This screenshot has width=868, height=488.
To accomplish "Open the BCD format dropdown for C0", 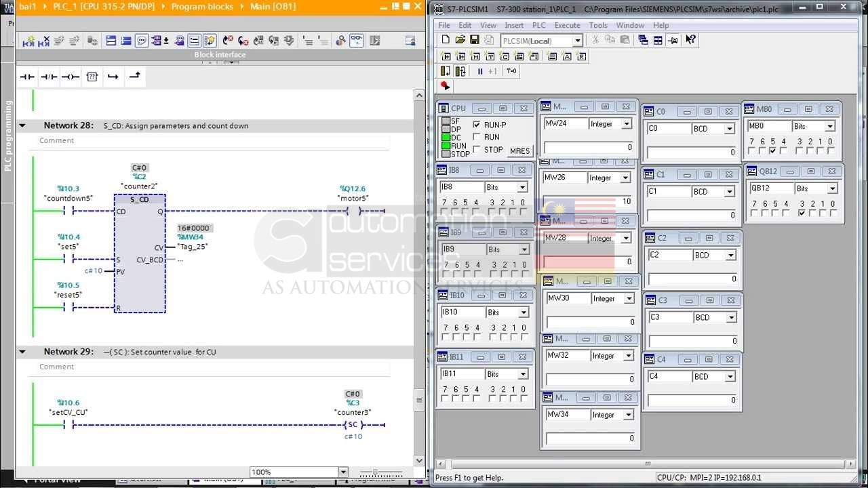I will point(730,129).
